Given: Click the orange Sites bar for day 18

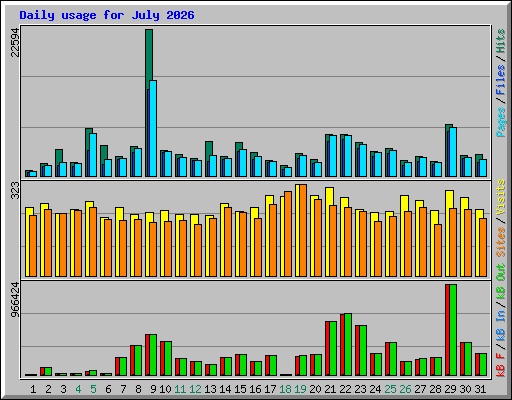Looking at the screenshot, I should [x=288, y=234].
